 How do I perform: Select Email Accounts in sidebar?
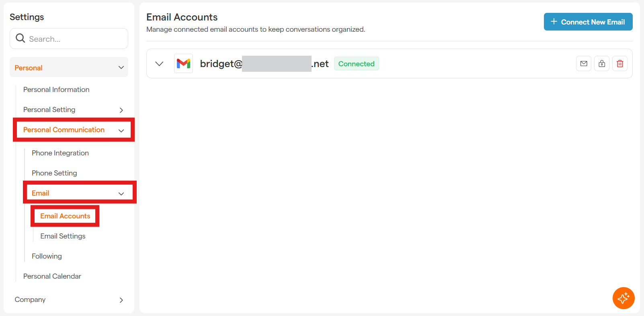pos(65,216)
